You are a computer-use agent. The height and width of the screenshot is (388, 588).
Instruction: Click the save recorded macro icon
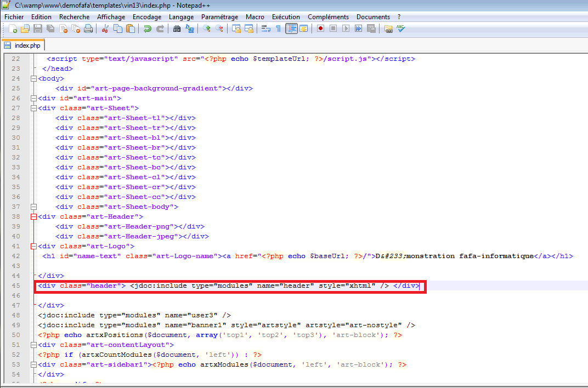(371, 29)
